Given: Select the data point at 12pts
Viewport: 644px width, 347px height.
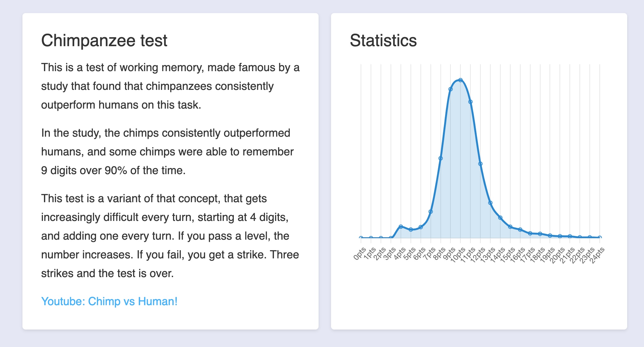Looking at the screenshot, I should pos(480,164).
